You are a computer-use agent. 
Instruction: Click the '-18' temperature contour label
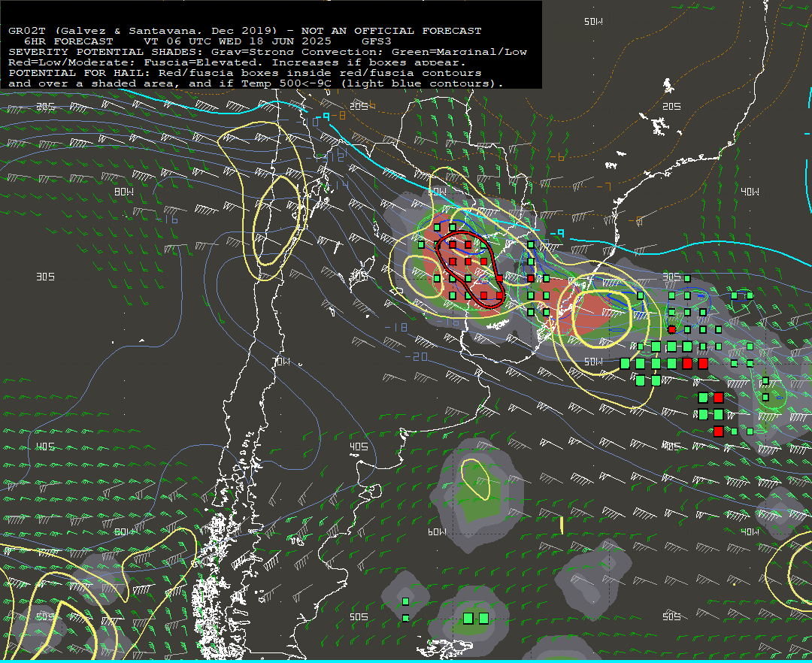click(x=396, y=327)
